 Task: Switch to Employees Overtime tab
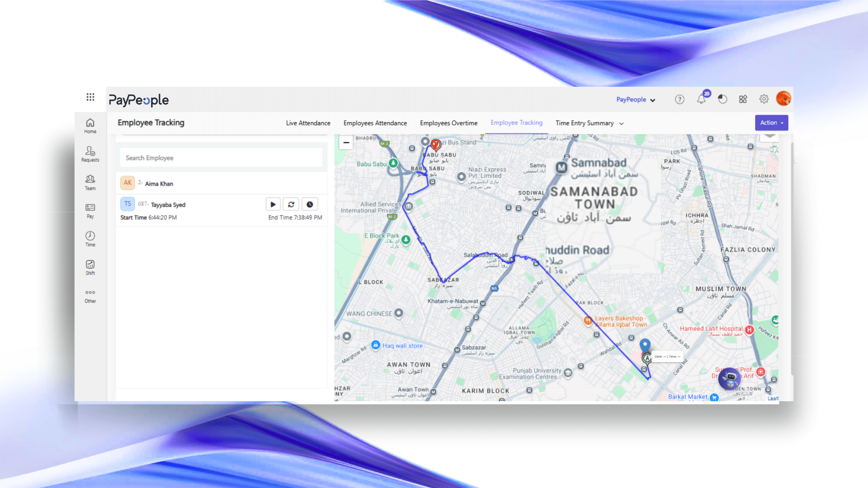pos(448,123)
